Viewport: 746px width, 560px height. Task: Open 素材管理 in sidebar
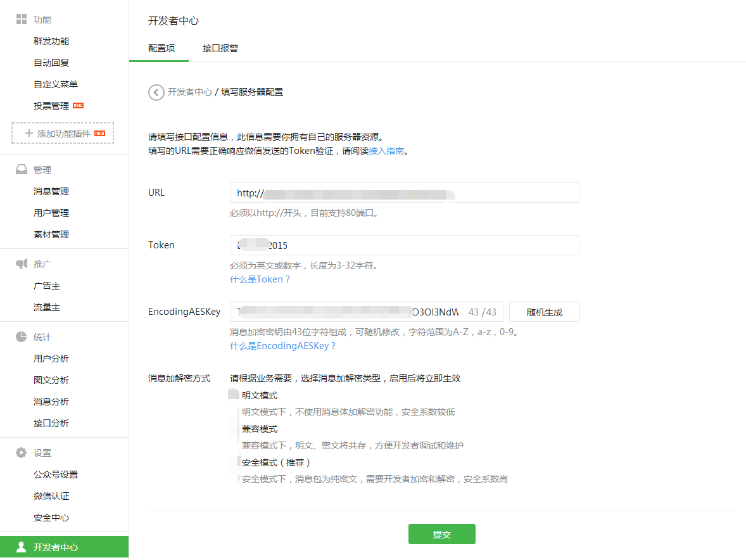coord(51,234)
